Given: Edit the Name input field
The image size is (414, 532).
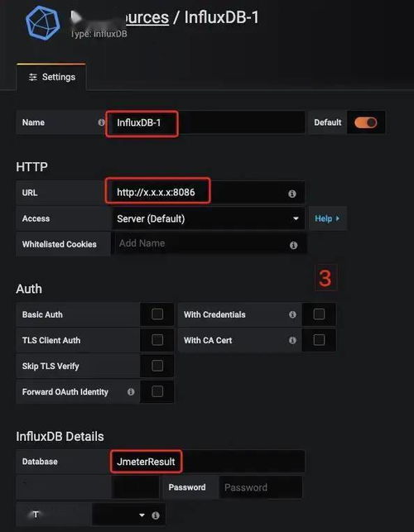Looking at the screenshot, I should click(x=206, y=122).
